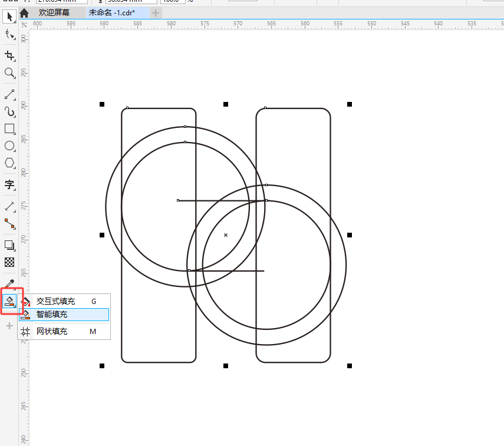The height and width of the screenshot is (446, 504).
Task: Click the plus button to customize toolbox
Action: point(9,326)
